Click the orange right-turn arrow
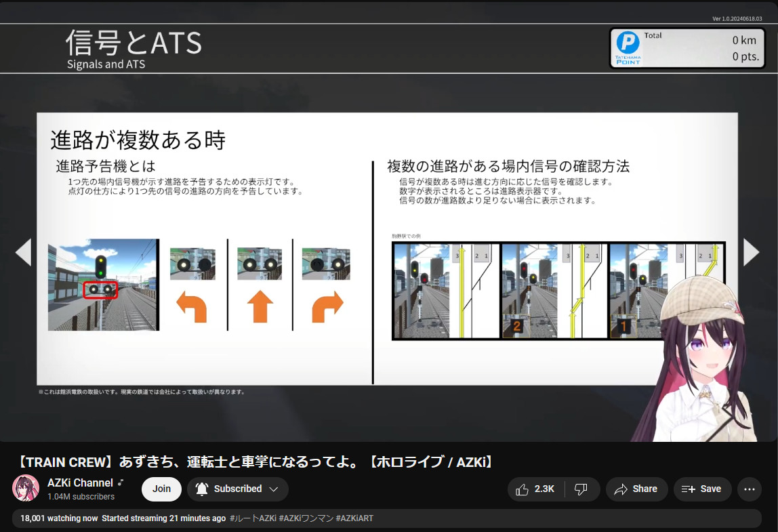The width and height of the screenshot is (778, 532). 327,307
